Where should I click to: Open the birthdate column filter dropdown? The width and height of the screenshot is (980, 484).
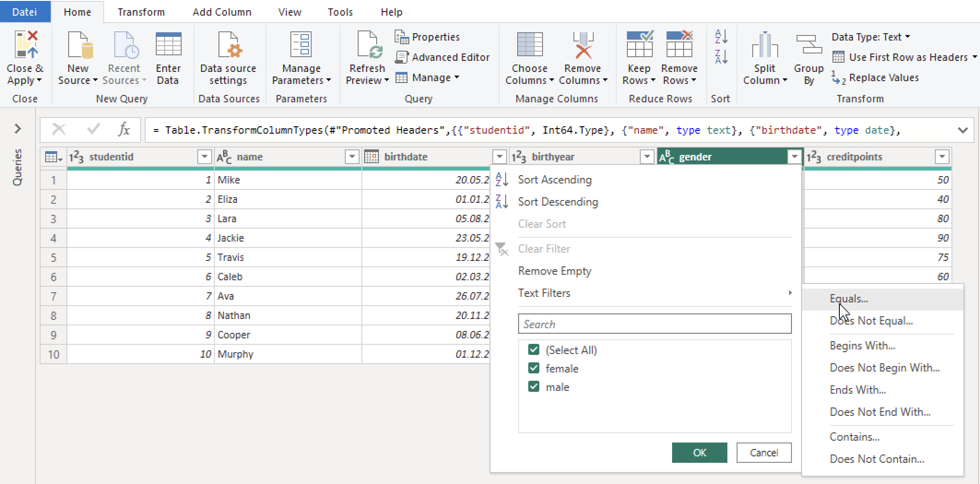click(500, 157)
